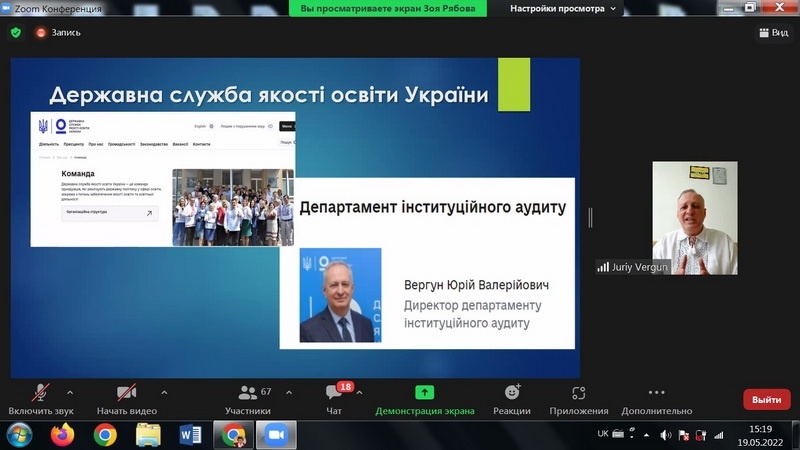
Task: Show hidden tray icons arrow
Action: [x=646, y=435]
